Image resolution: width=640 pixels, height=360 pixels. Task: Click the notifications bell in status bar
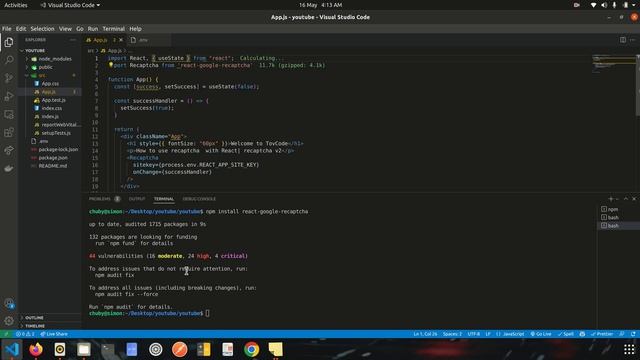[633, 334]
